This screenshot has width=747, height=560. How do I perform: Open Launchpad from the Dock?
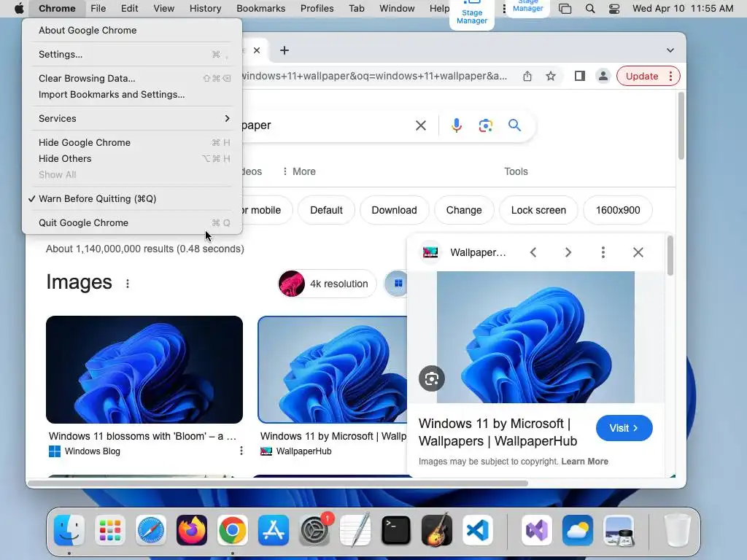(110, 530)
